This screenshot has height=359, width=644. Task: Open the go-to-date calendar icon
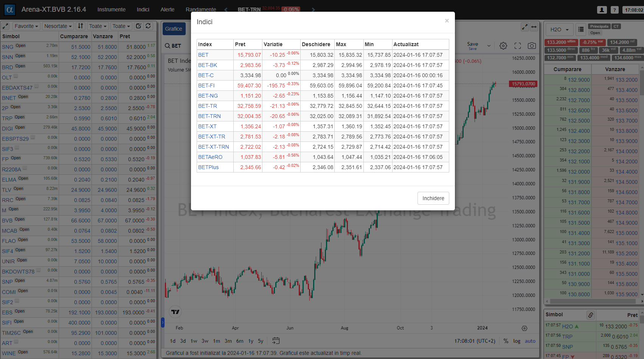point(276,341)
